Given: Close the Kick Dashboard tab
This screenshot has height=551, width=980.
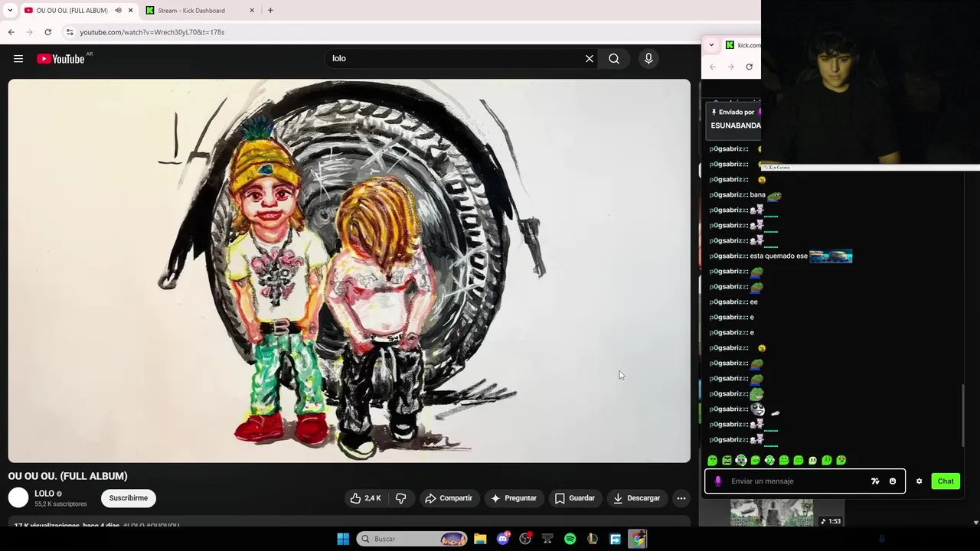Looking at the screenshot, I should pyautogui.click(x=252, y=11).
